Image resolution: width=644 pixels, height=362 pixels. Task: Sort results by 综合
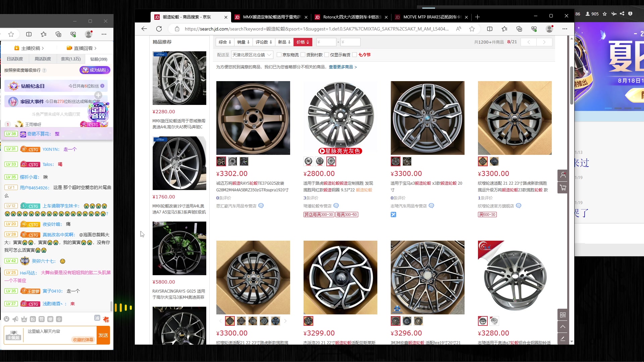[x=225, y=42]
